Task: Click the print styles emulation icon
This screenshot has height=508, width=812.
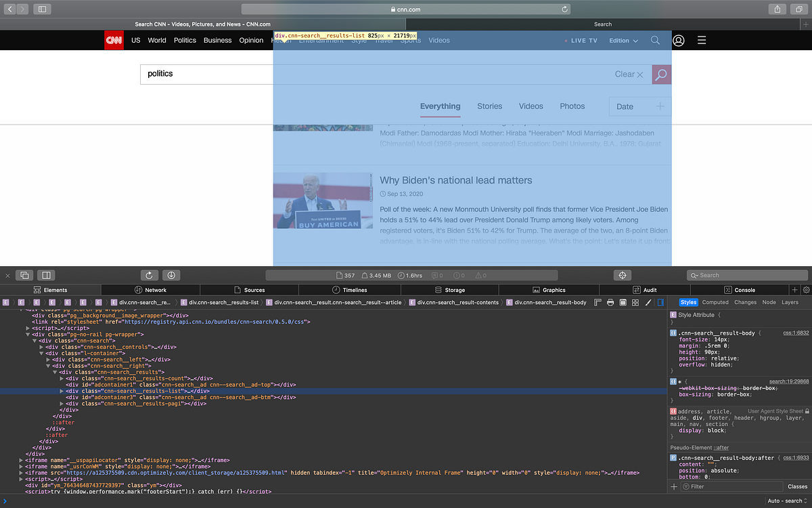Action: click(x=610, y=302)
